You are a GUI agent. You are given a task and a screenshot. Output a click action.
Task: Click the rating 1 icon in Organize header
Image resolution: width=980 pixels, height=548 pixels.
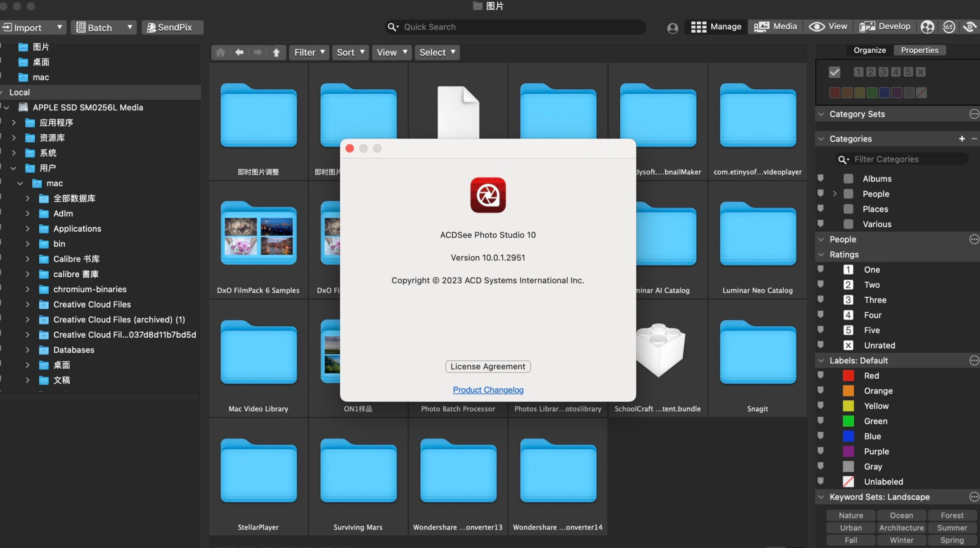pos(858,72)
